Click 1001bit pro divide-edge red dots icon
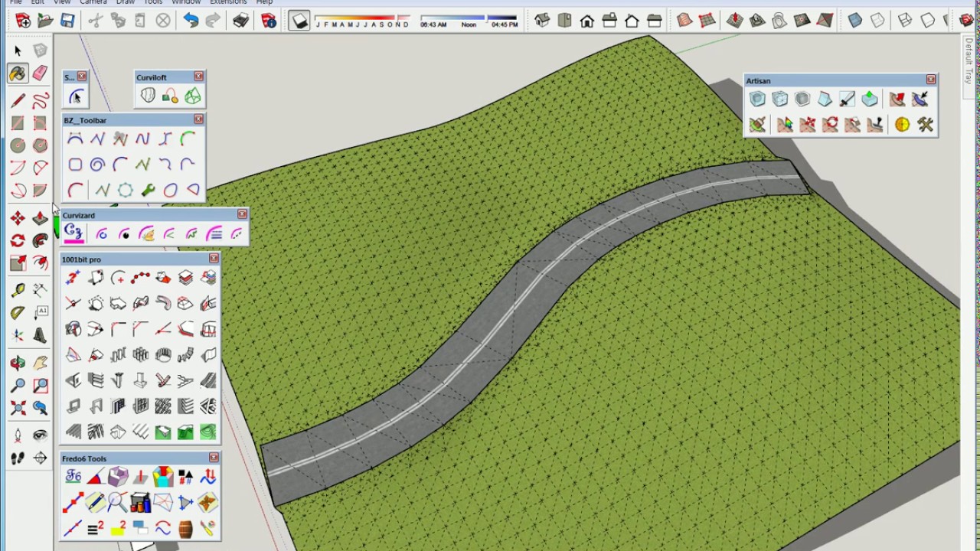The image size is (980, 551). click(x=141, y=278)
